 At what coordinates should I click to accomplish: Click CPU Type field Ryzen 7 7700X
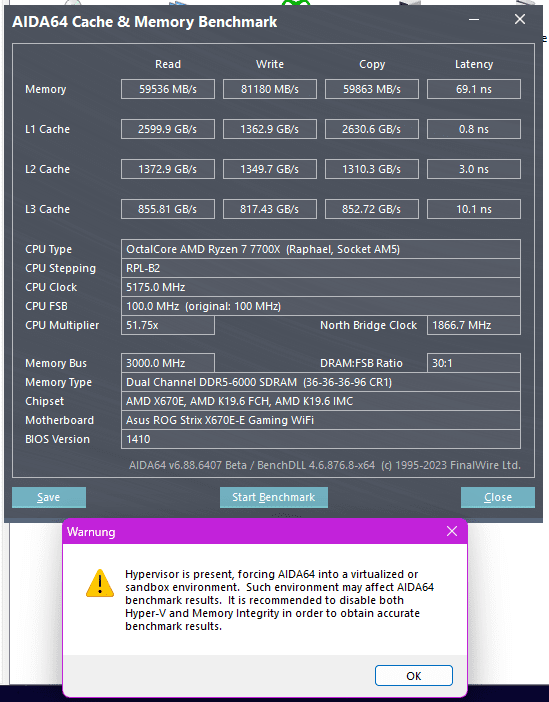pyautogui.click(x=321, y=249)
